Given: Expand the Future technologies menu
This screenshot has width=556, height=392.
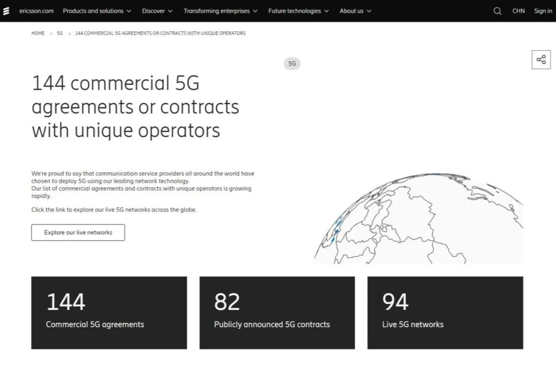Looking at the screenshot, I should (x=298, y=11).
